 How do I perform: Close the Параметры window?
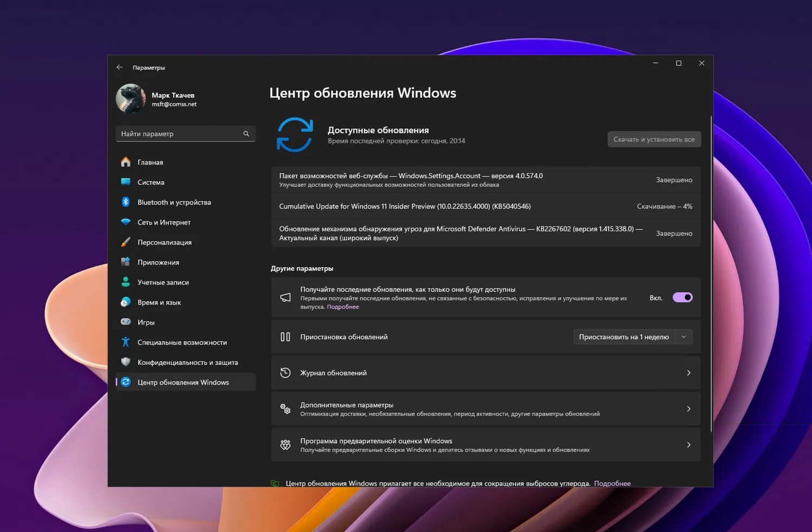[702, 63]
